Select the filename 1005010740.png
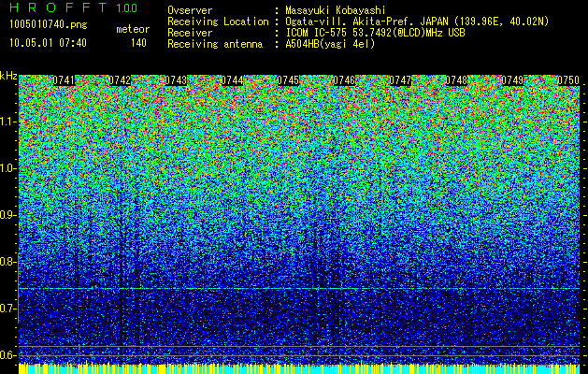Image resolution: width=588 pixels, height=374 pixels. pyautogui.click(x=49, y=25)
